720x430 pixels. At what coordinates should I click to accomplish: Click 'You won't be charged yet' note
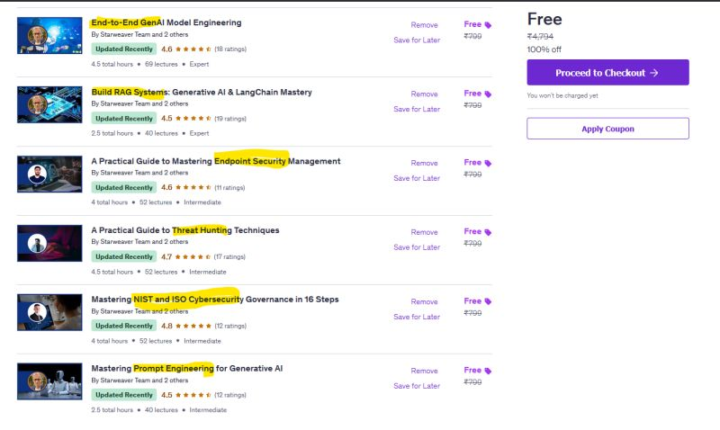[x=562, y=96]
